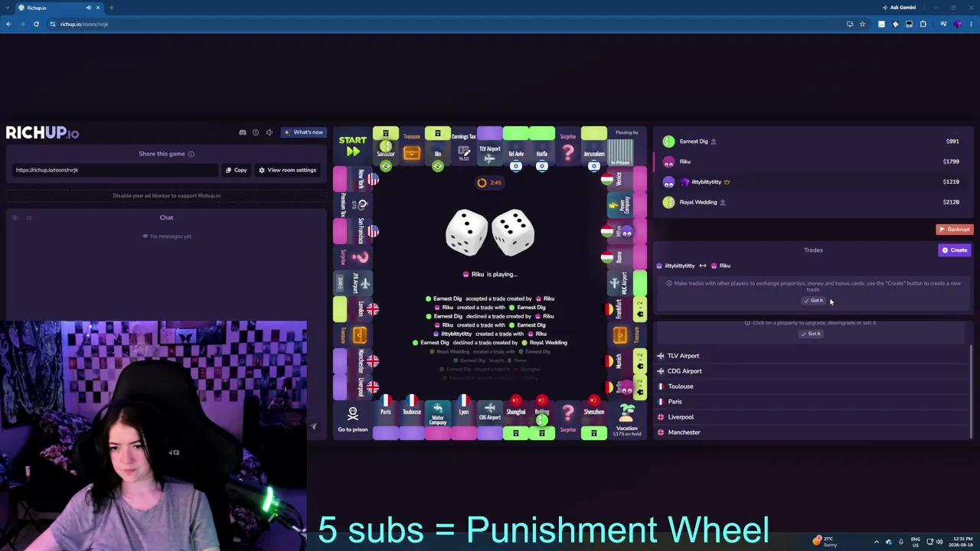
Task: Select the Salvador property tile
Action: tap(386, 145)
